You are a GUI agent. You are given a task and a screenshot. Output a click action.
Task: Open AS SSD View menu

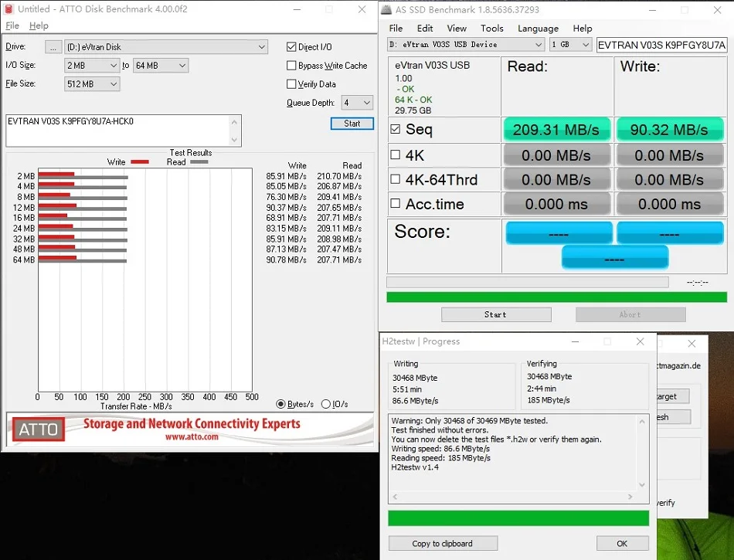coord(457,28)
